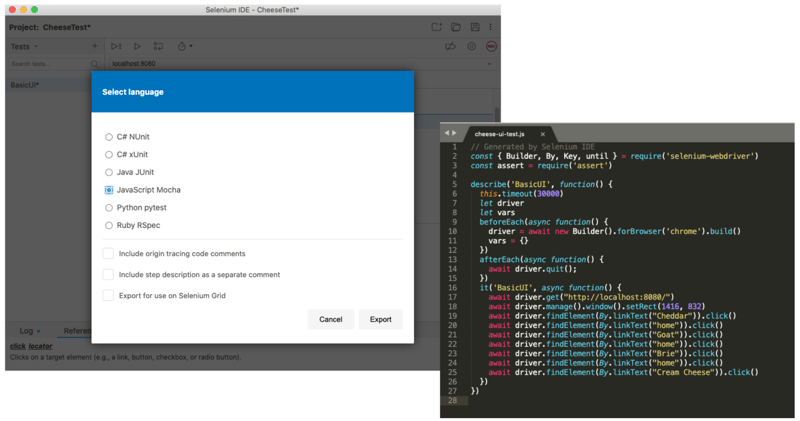This screenshot has width=800, height=421.
Task: Select the C# NUnit radio option
Action: coord(109,137)
